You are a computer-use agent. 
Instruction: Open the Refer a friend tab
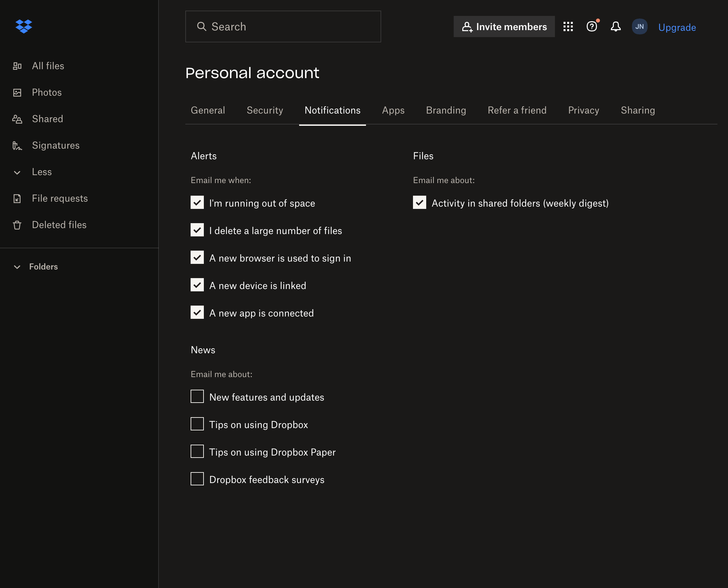click(517, 110)
